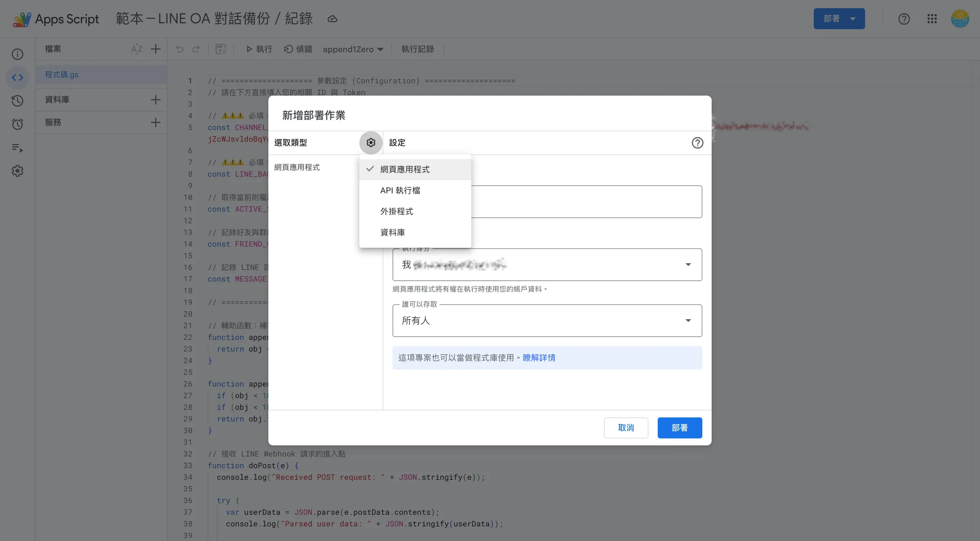Add a service with 服務 plus icon

[156, 122]
